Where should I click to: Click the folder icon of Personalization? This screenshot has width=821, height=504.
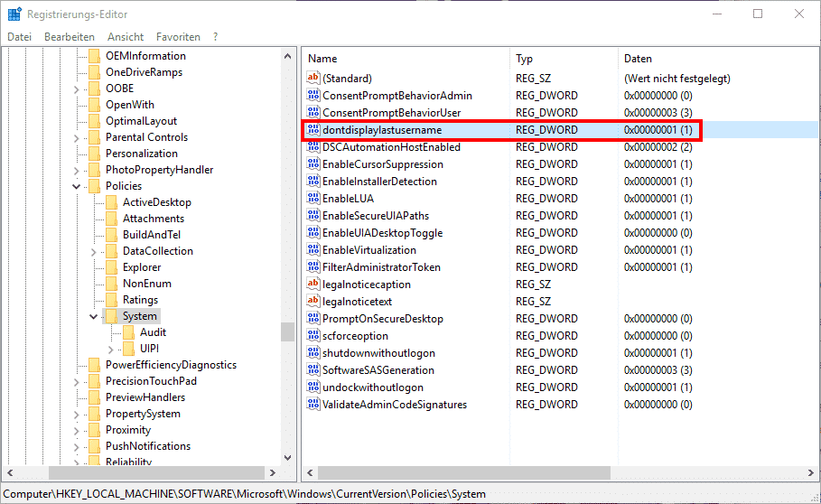pyautogui.click(x=94, y=154)
